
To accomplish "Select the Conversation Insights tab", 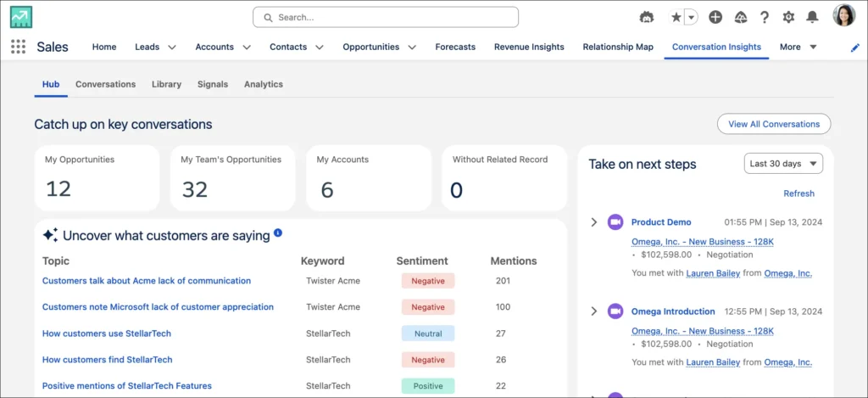I will click(x=716, y=48).
